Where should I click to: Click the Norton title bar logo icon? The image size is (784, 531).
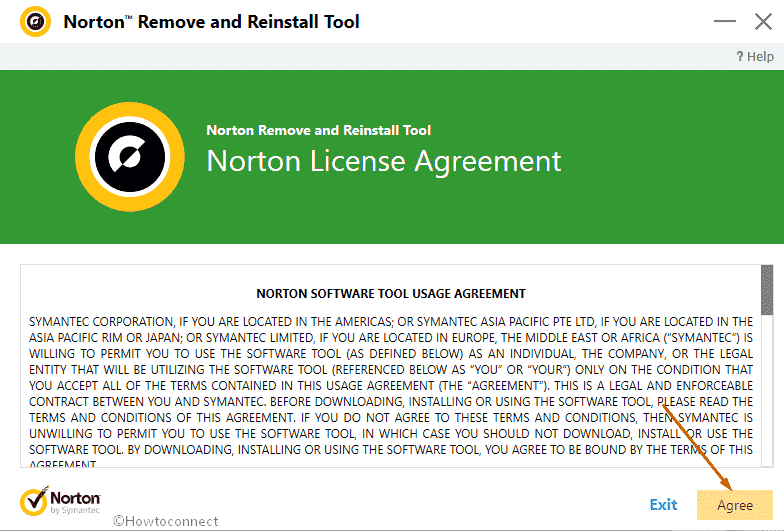[36, 22]
